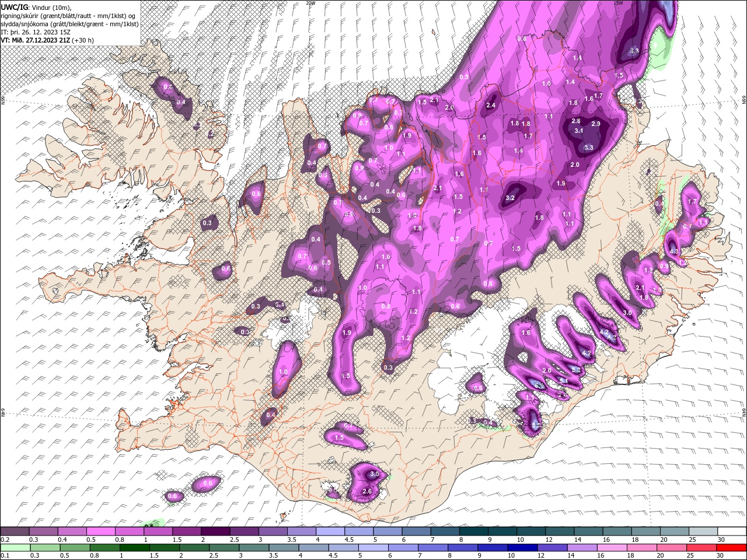This screenshot has width=747, height=560.
Task: Pick the dark teal snow swatch between 10 and 12
Action: pyautogui.click(x=531, y=531)
